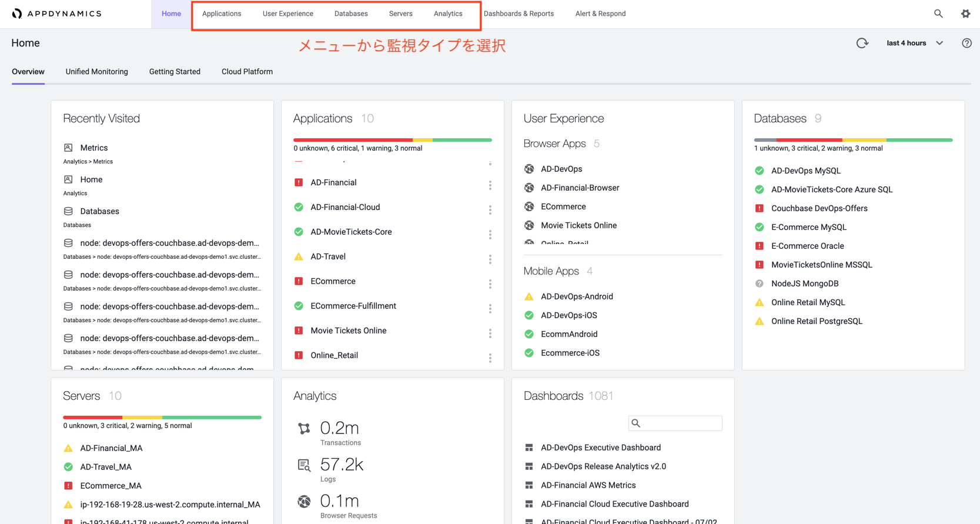The height and width of the screenshot is (524, 980).
Task: Click warning icon of AD-Financial_MA server
Action: point(68,448)
